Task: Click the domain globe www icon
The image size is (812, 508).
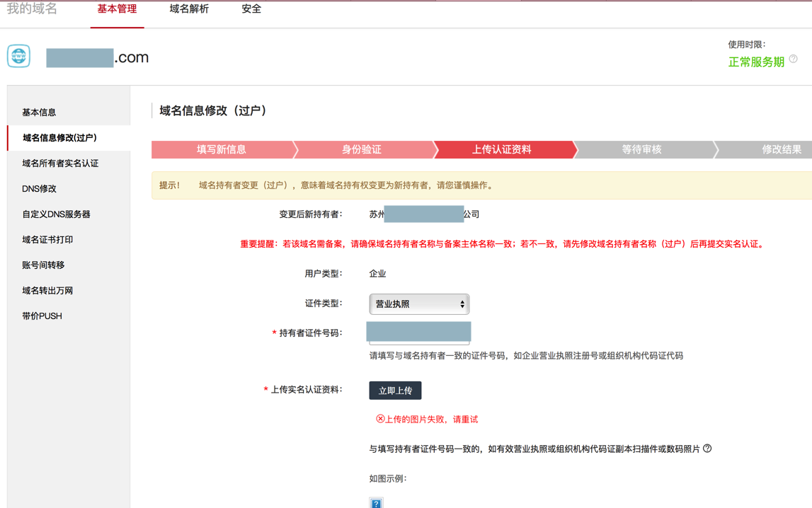Action: [x=18, y=56]
